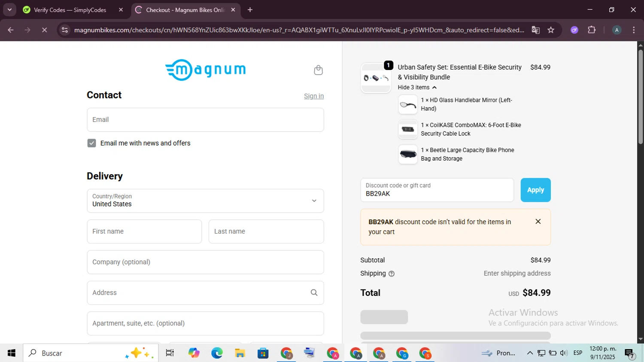This screenshot has width=644, height=362.
Task: Open a new browser tab
Action: click(250, 10)
